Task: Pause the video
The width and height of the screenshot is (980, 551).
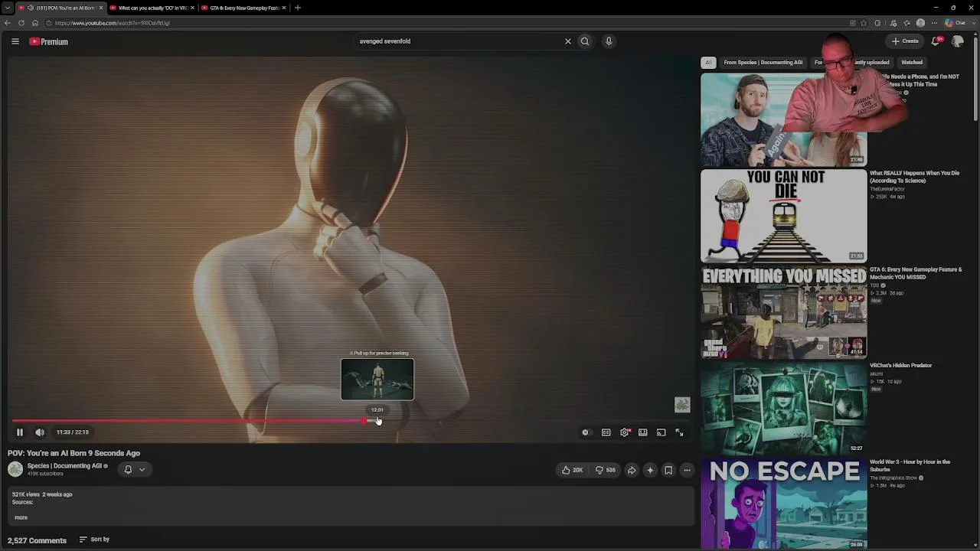Action: (20, 432)
